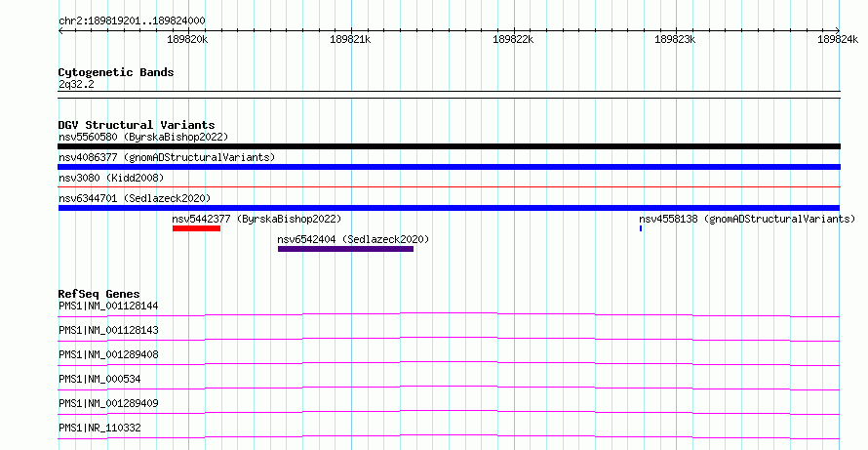Click the black nsv5560580 variant bar

click(449, 146)
